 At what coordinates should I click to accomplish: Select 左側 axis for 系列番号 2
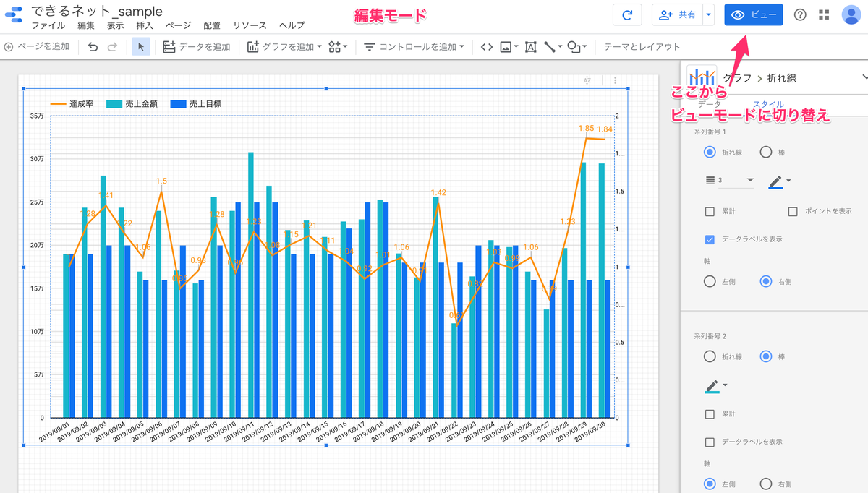(x=710, y=484)
